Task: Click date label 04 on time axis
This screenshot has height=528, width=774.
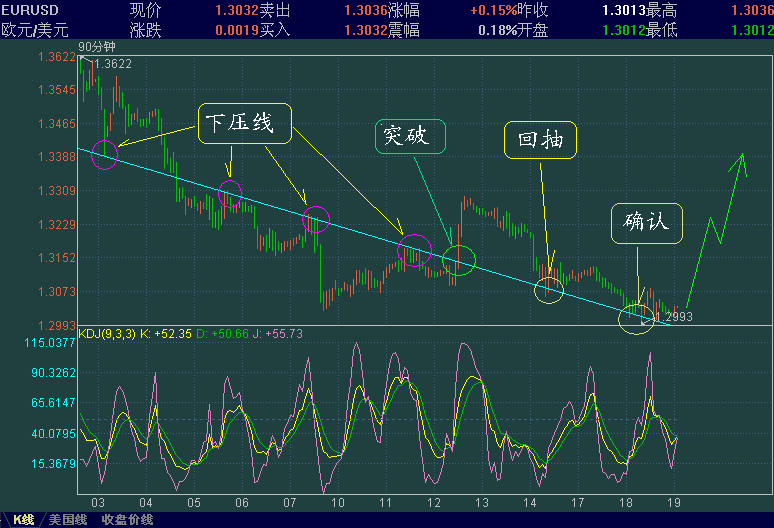Action: [146, 503]
